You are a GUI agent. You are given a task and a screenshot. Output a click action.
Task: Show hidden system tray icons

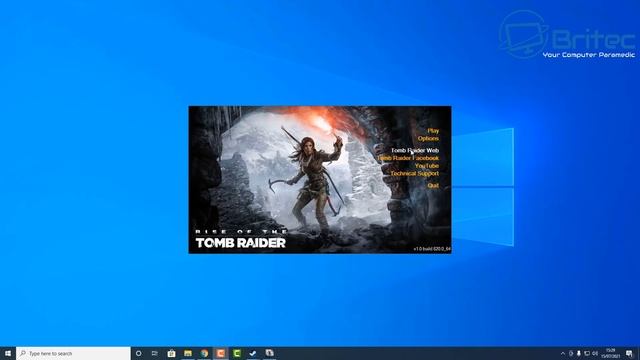pyautogui.click(x=563, y=353)
